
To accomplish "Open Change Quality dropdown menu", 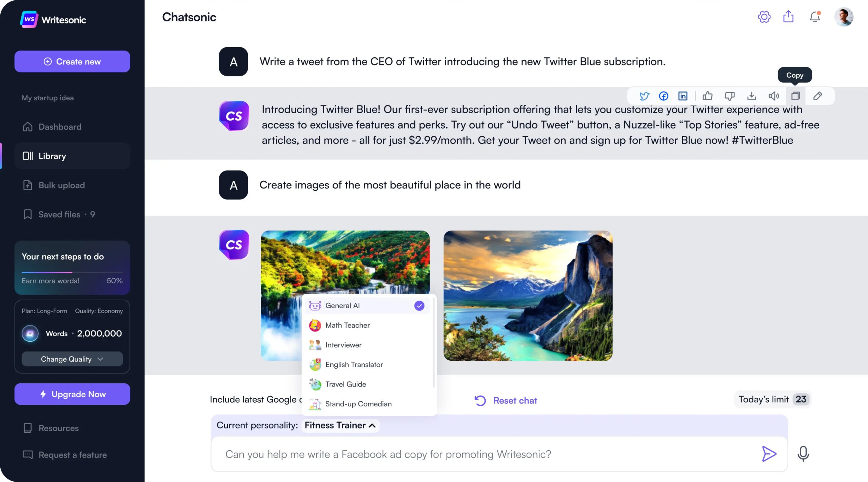I will pos(72,359).
